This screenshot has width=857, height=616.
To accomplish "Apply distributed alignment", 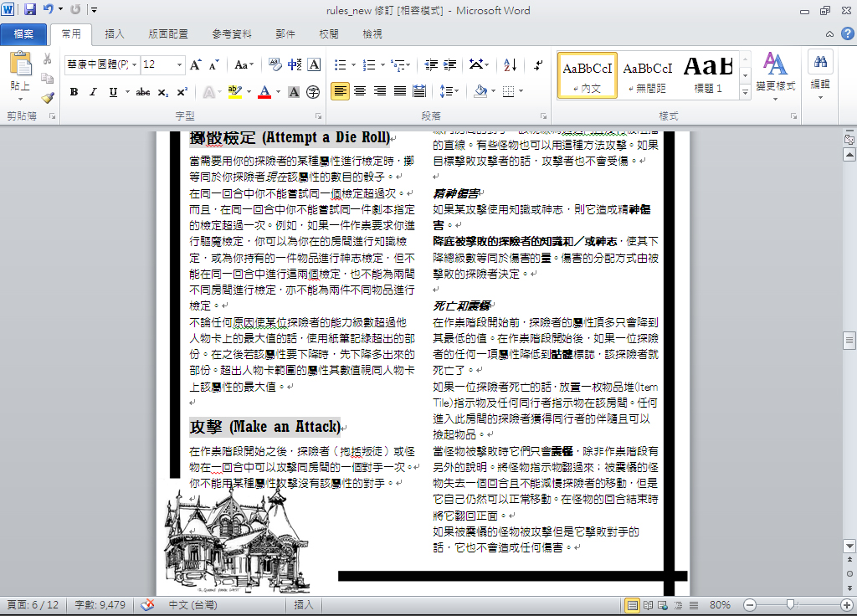I will (420, 90).
